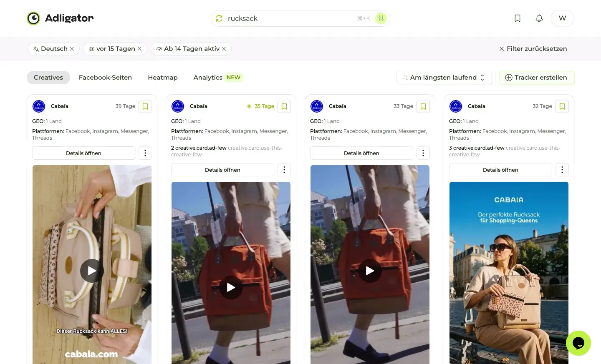Image resolution: width=601 pixels, height=364 pixels.
Task: Click the NEW badge beside Analytics
Action: point(233,78)
